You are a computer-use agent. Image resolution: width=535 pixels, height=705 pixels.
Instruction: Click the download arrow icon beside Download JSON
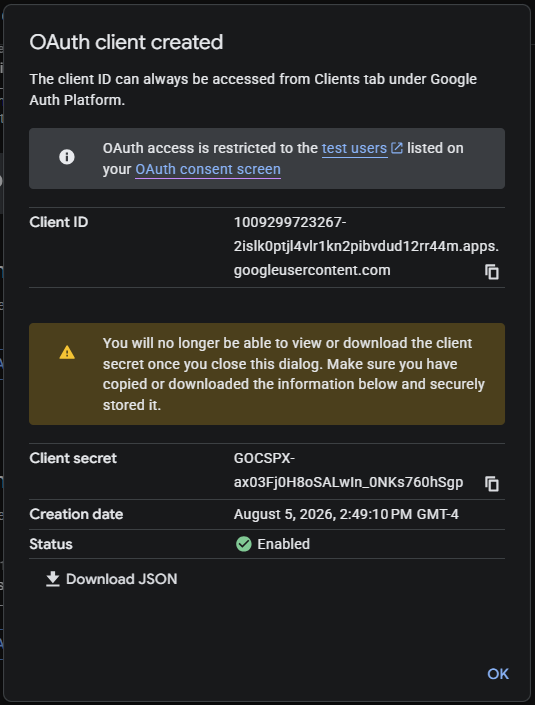click(x=53, y=579)
